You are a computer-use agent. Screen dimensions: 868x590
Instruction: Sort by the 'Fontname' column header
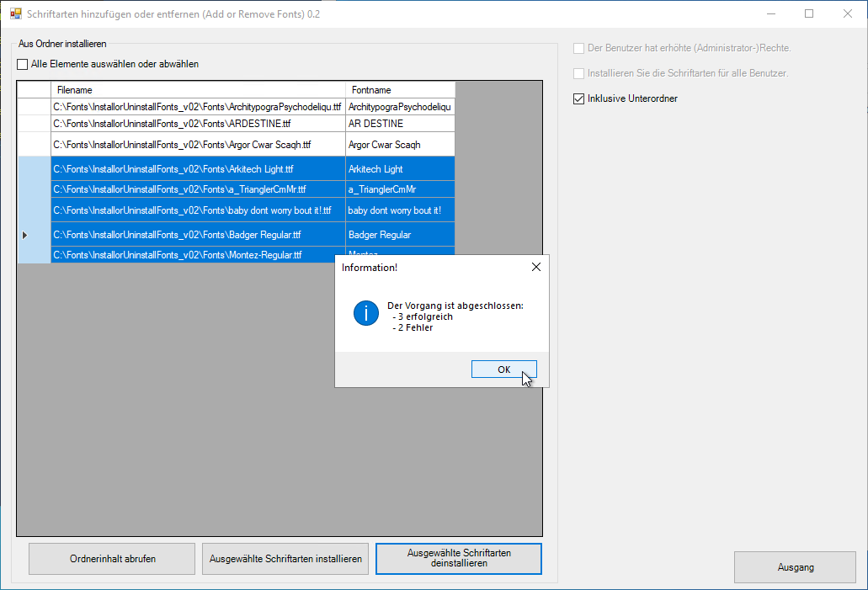[400, 90]
